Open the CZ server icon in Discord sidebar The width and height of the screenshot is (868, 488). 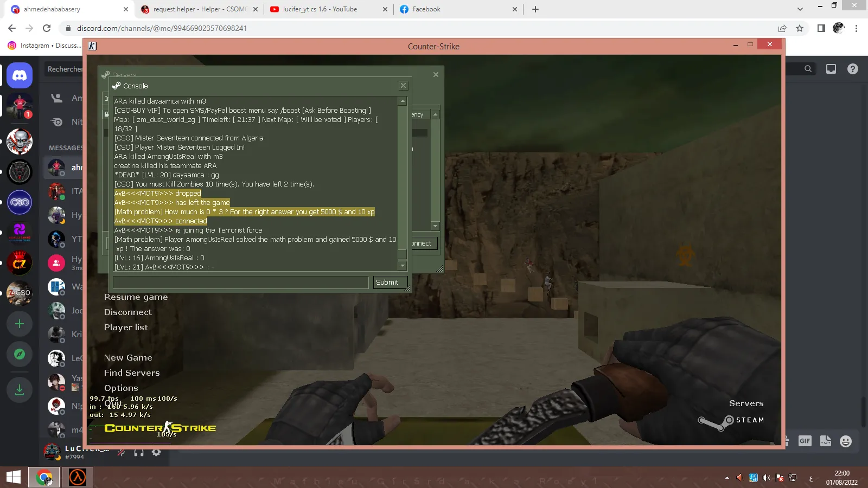click(x=20, y=263)
